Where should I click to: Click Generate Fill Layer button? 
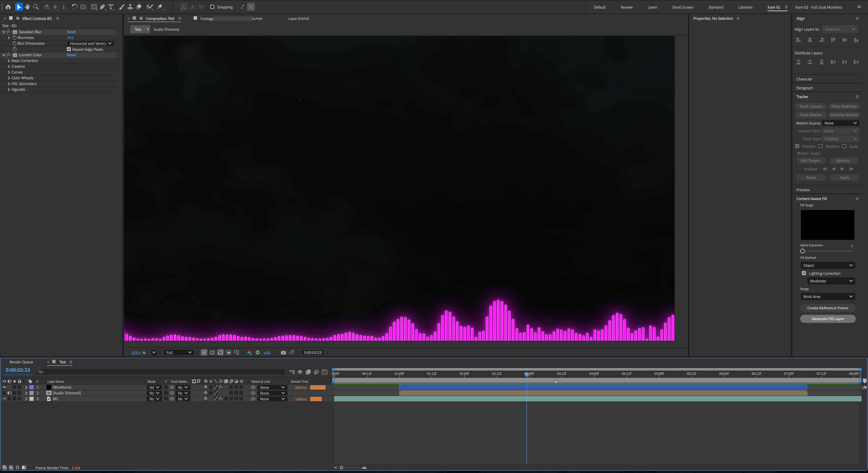pyautogui.click(x=828, y=319)
